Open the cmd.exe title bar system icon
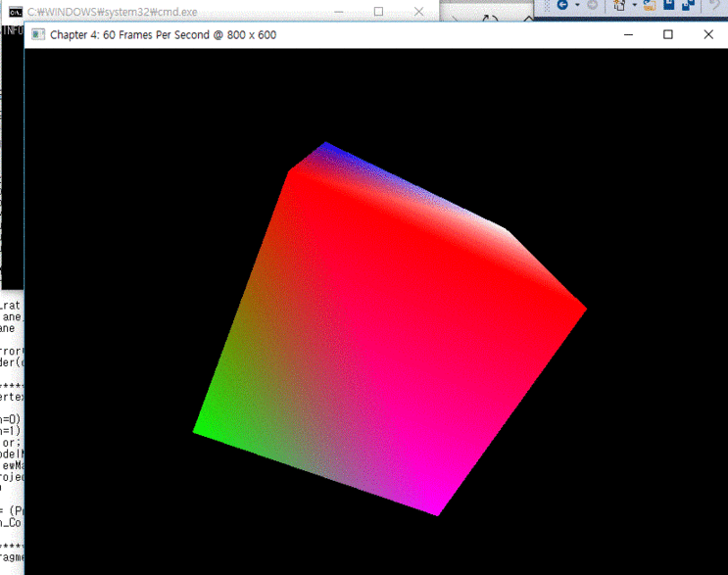728x575 pixels. [x=15, y=12]
